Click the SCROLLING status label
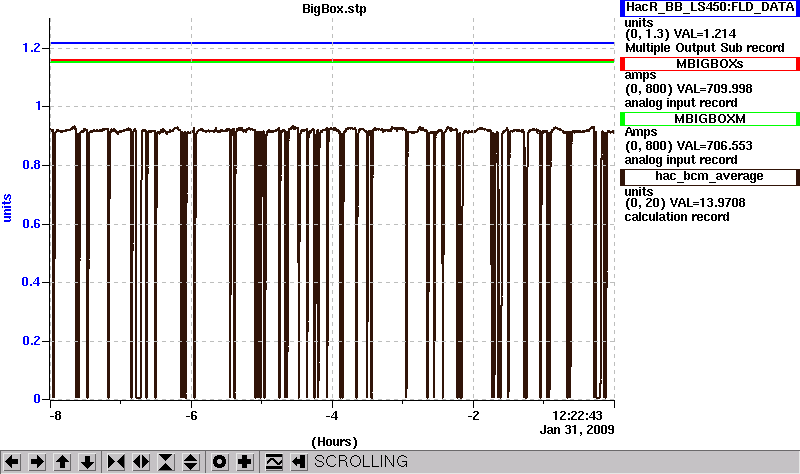The height and width of the screenshot is (474, 800). click(x=361, y=461)
